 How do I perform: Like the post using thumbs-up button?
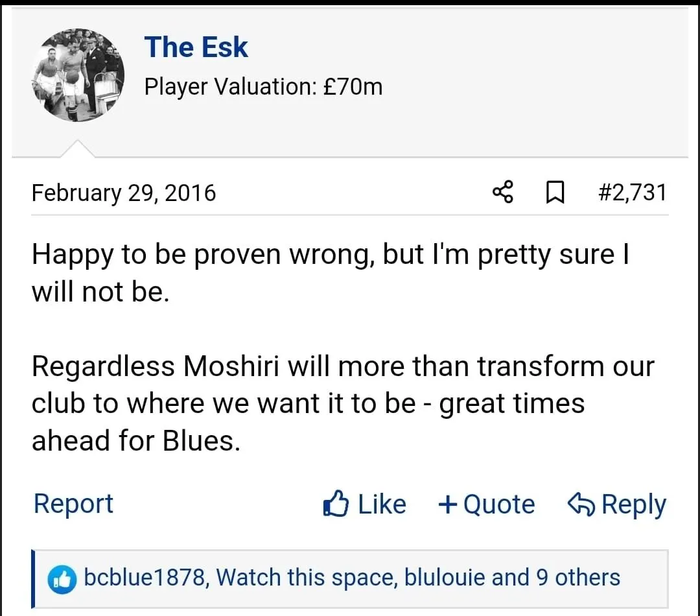click(364, 504)
